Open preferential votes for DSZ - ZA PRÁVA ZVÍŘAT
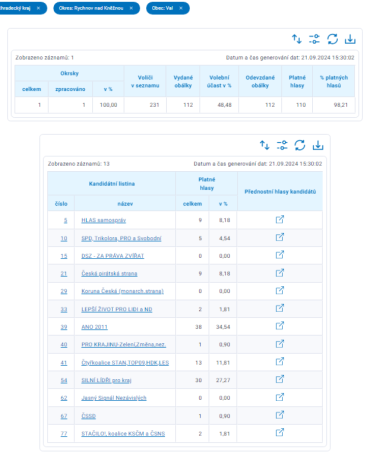Screen dimensions: 370x458 [280, 255]
